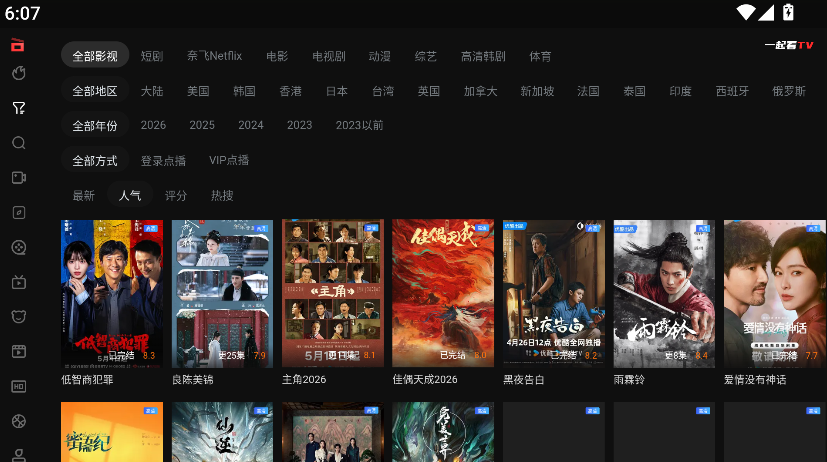Filter by VIP点播
827x462 pixels.
(x=229, y=160)
